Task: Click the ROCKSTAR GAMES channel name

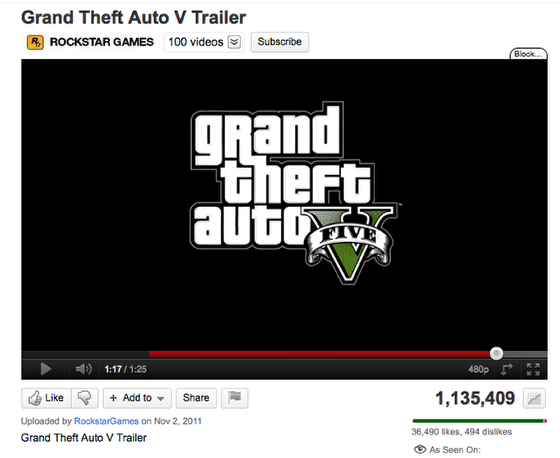Action: (102, 42)
